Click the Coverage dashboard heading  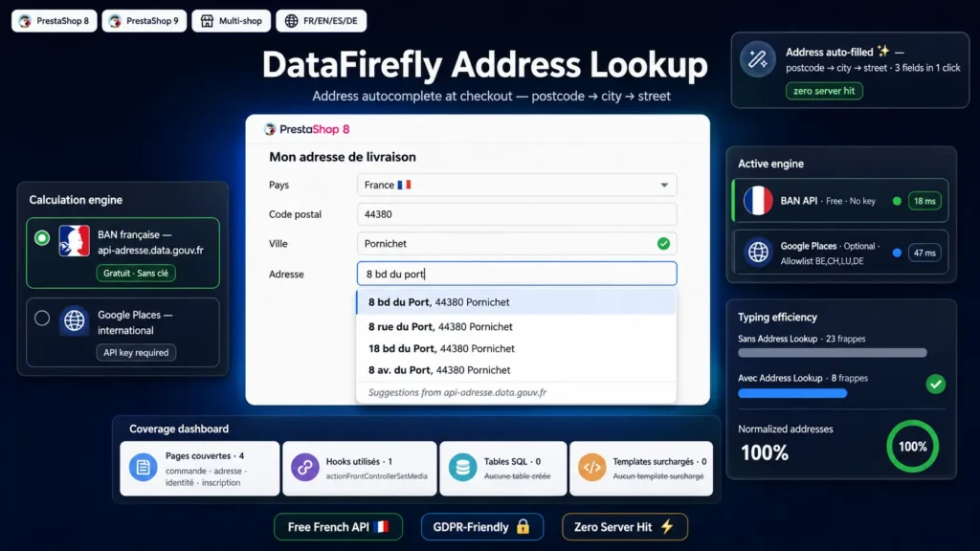tap(179, 430)
